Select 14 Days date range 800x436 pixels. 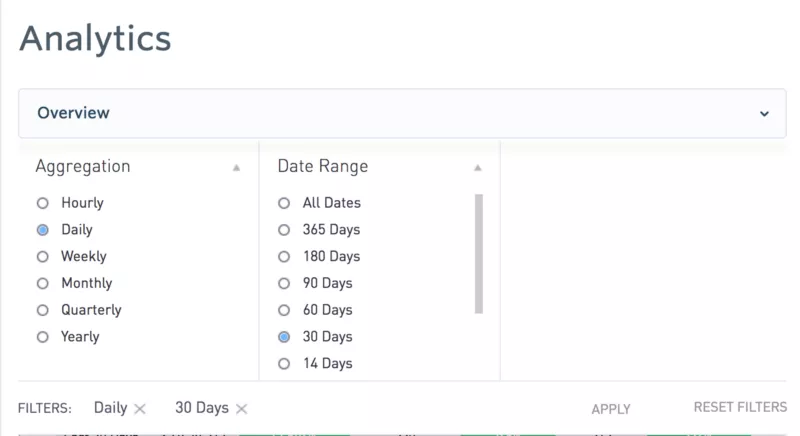click(285, 364)
